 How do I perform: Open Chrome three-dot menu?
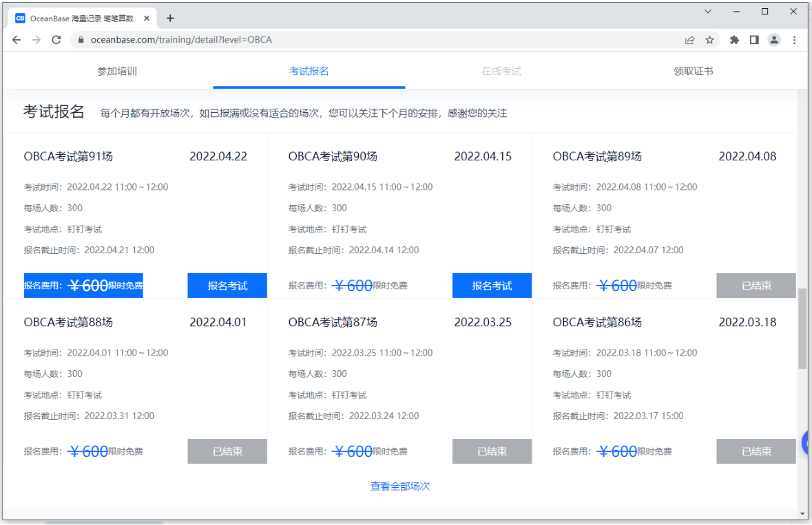pyautogui.click(x=794, y=40)
